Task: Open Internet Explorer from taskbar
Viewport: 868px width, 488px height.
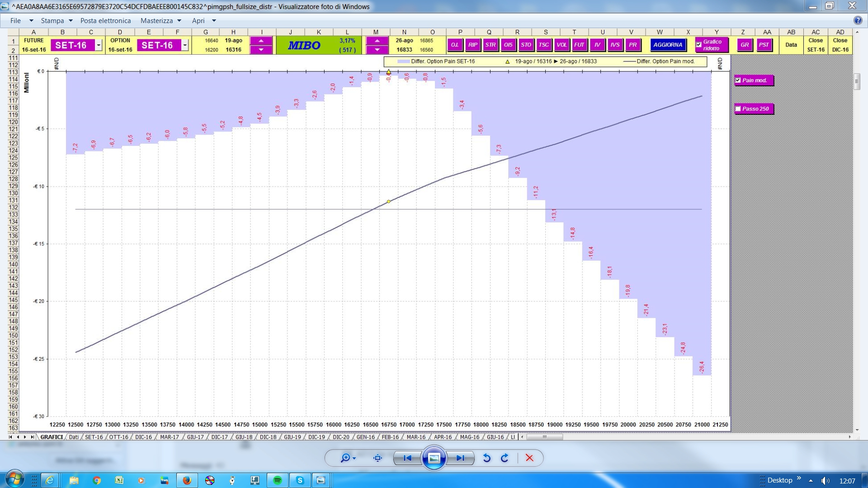Action: point(50,480)
